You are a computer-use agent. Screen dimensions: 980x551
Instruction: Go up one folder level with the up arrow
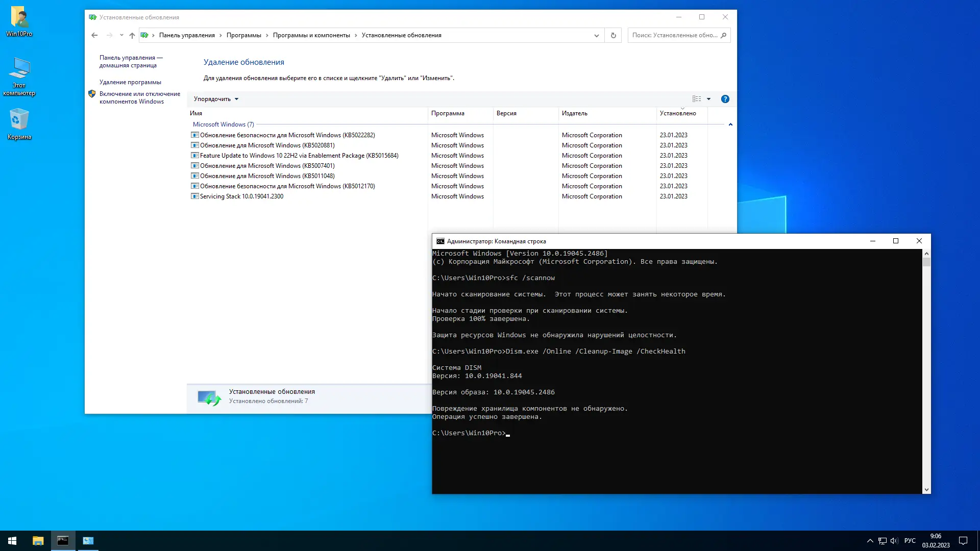coord(132,35)
